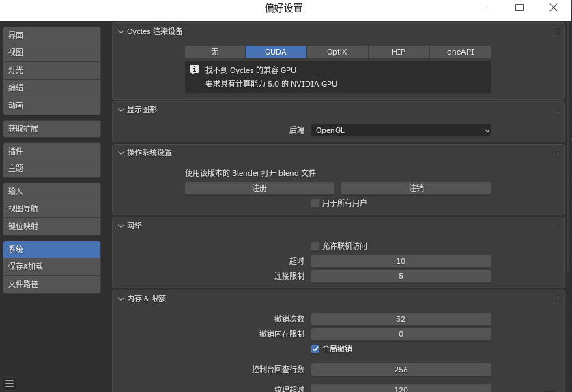Click the 使用该版本的 Blender 打开 blend 文件 label
The width and height of the screenshot is (572, 392).
[251, 173]
